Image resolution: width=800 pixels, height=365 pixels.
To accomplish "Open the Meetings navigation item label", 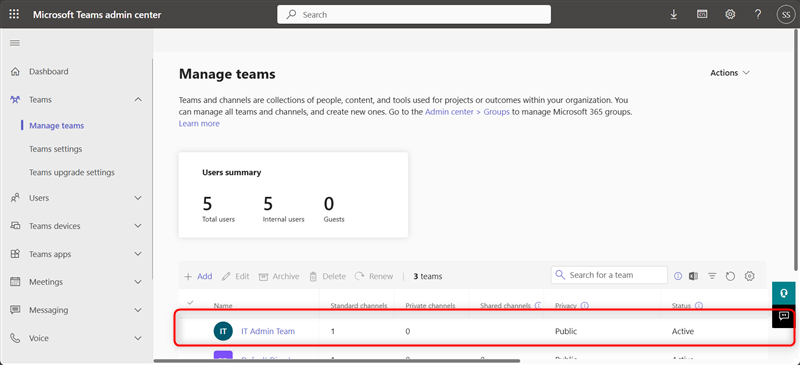I will coord(46,282).
